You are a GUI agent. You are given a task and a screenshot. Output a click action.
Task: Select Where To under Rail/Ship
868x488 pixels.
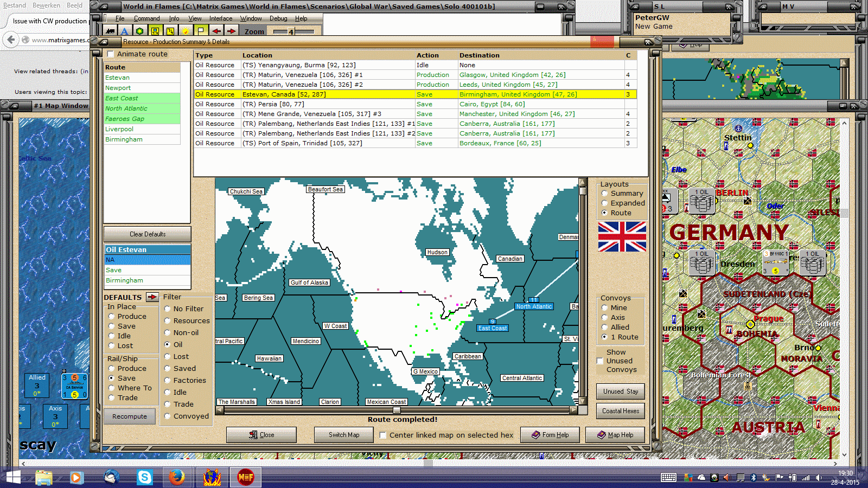111,388
